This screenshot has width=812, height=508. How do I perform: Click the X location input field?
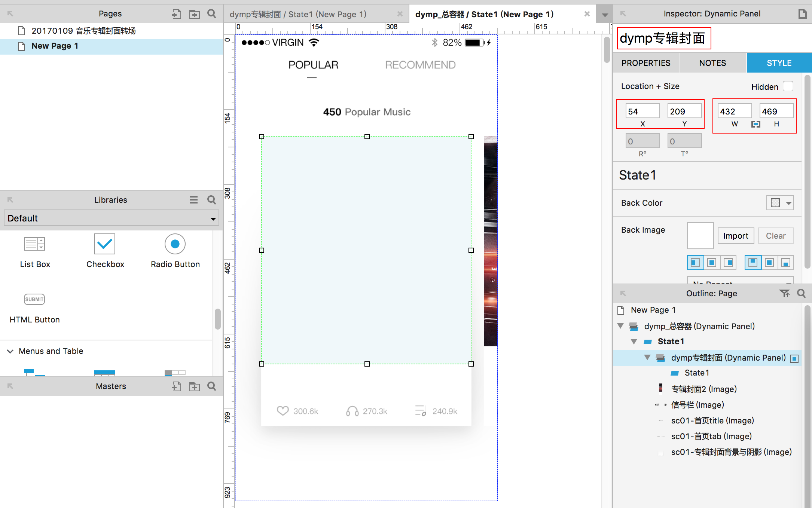coord(642,111)
